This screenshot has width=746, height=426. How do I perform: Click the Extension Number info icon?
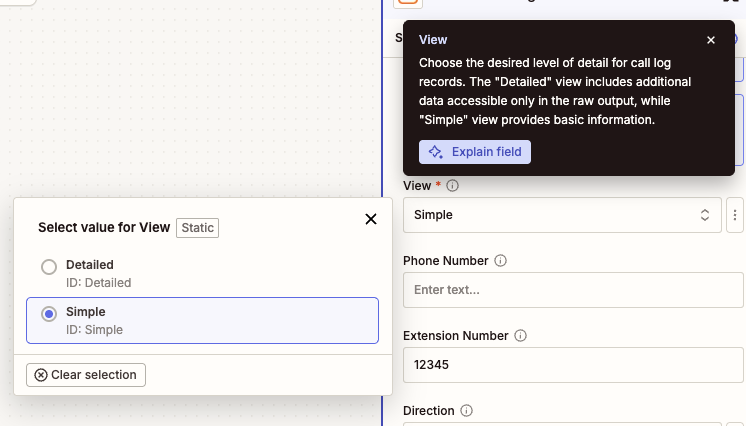point(521,336)
